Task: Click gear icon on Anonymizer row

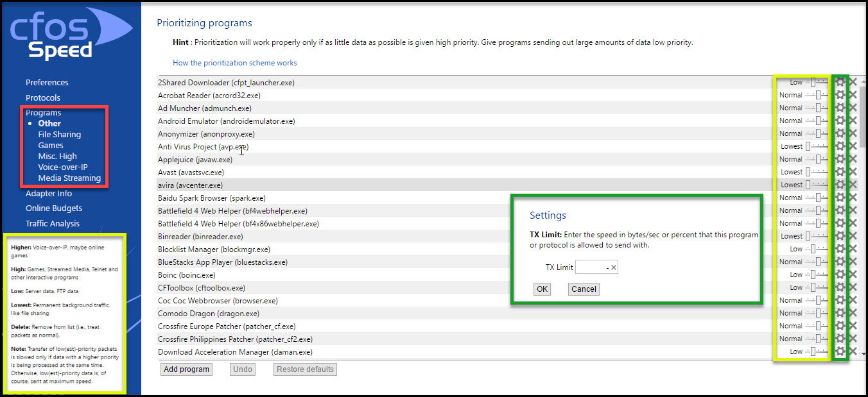Action: click(840, 133)
